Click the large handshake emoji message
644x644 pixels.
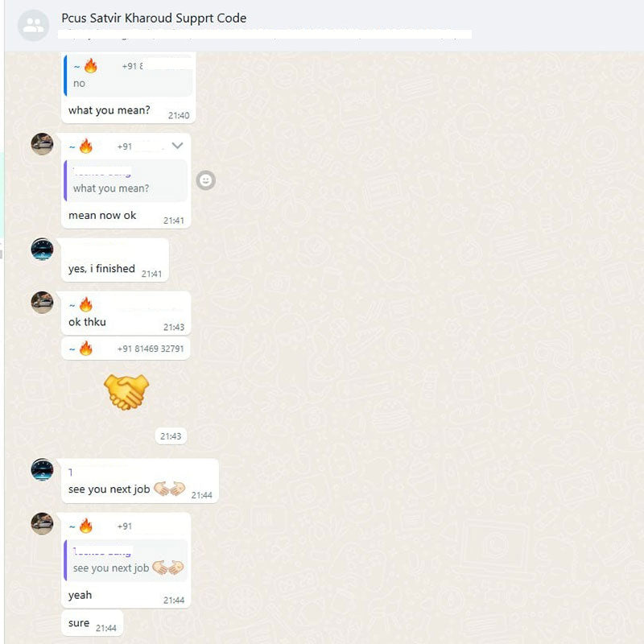(x=126, y=392)
